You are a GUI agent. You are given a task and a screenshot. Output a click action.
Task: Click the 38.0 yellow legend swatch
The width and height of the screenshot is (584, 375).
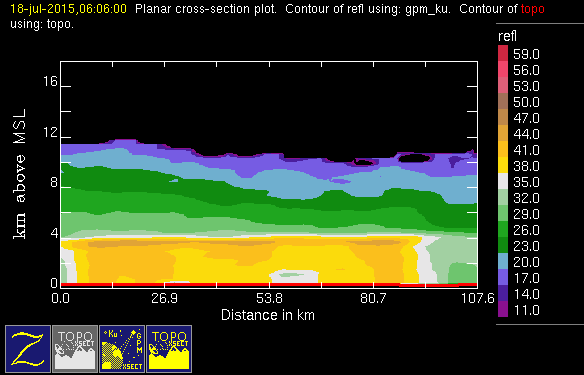[503, 165]
